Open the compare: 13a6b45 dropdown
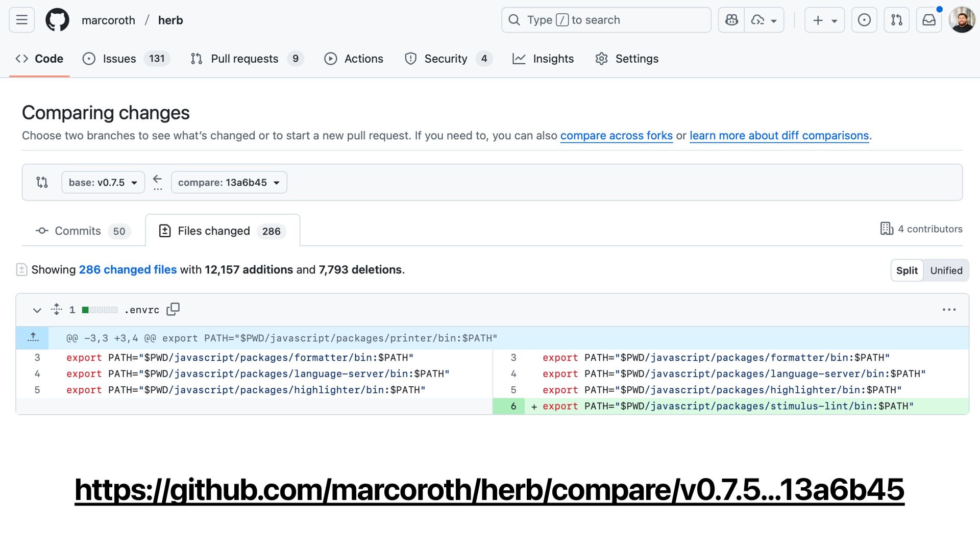980x551 pixels. click(x=229, y=182)
